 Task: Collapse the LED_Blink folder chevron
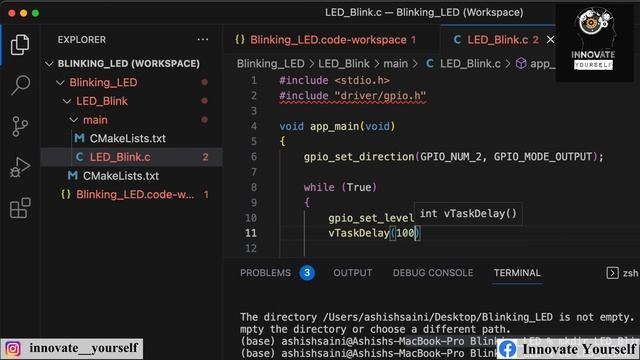(67, 101)
